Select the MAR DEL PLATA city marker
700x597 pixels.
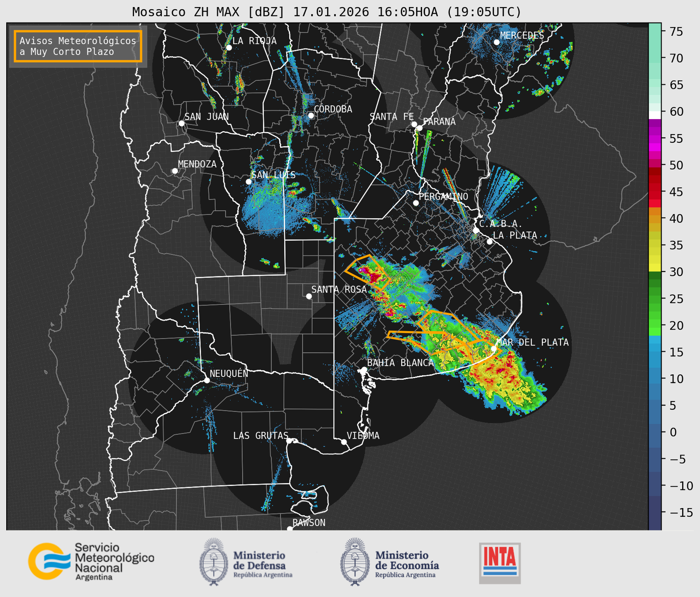click(x=494, y=349)
